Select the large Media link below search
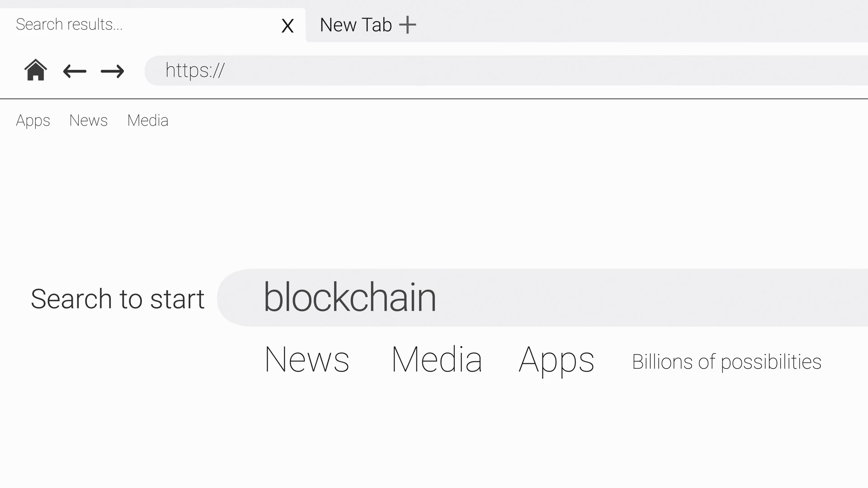Image resolution: width=868 pixels, height=488 pixels. pyautogui.click(x=437, y=360)
